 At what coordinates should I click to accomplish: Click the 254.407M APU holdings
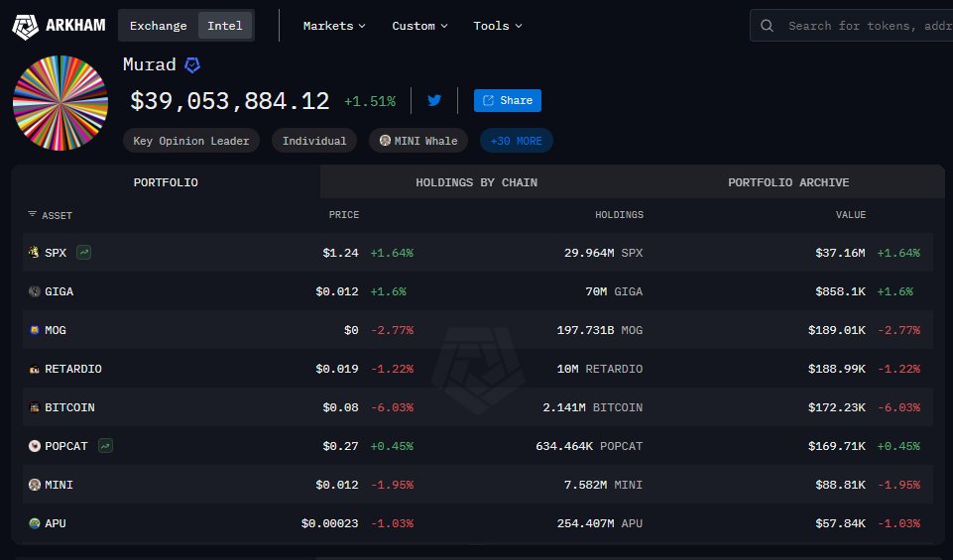click(599, 523)
